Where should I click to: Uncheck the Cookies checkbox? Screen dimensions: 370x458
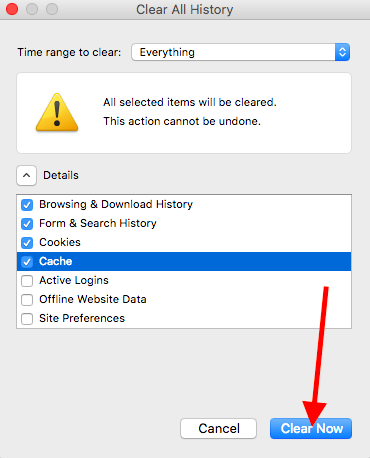point(27,243)
